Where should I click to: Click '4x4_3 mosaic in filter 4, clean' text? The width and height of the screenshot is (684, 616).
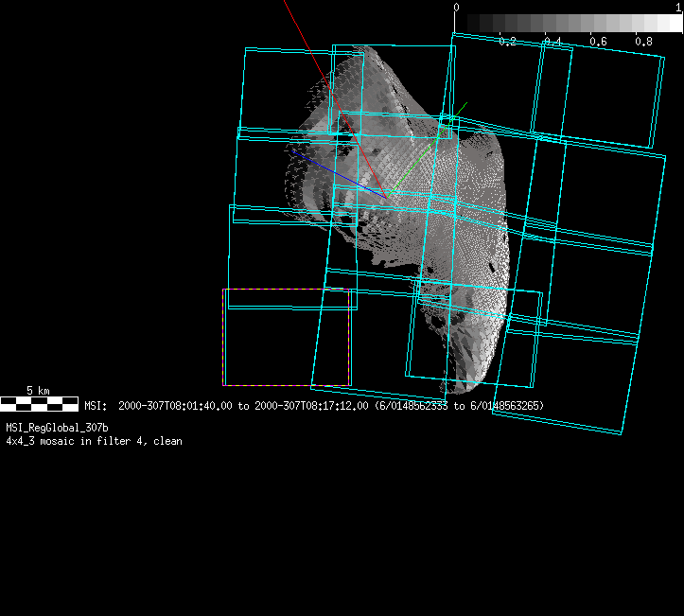tap(94, 441)
